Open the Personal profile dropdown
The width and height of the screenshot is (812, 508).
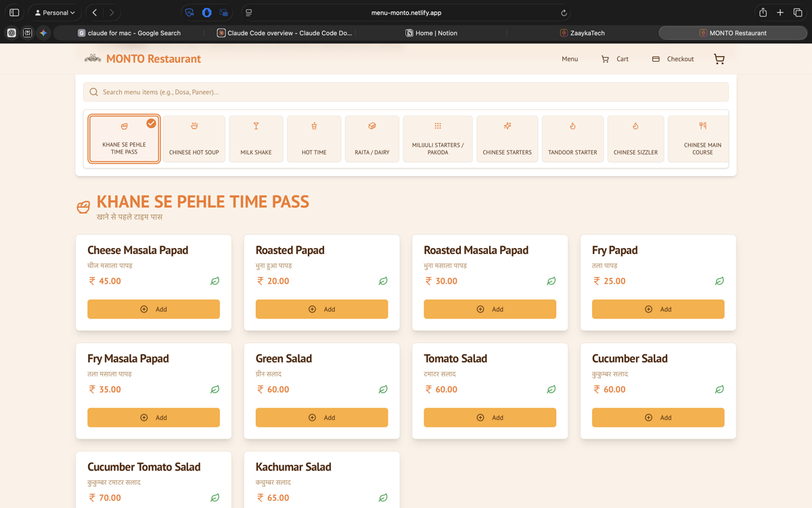pyautogui.click(x=55, y=13)
